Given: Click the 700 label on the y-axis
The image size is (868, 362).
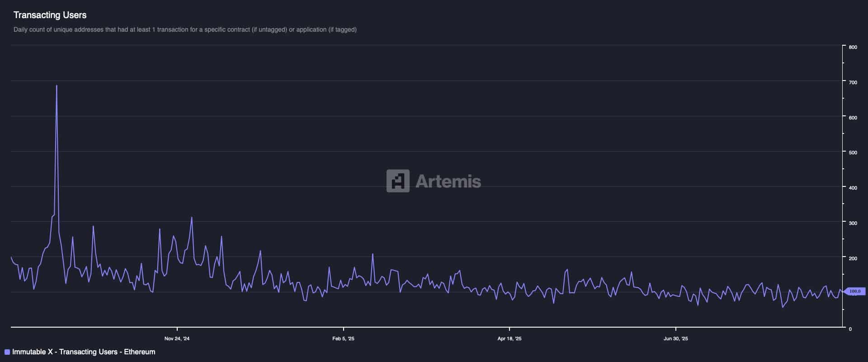Looking at the screenshot, I should click(x=853, y=82).
